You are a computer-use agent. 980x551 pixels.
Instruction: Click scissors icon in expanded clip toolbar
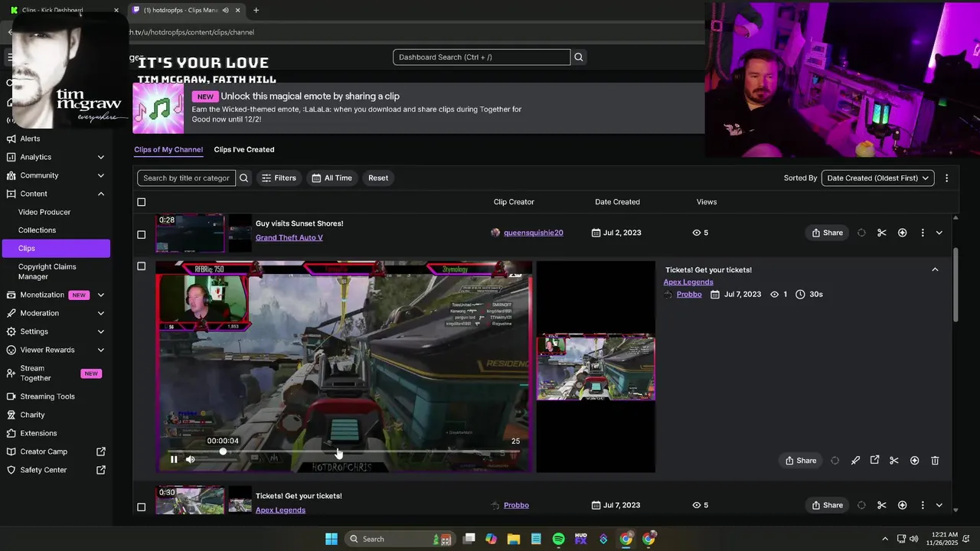[x=893, y=460]
